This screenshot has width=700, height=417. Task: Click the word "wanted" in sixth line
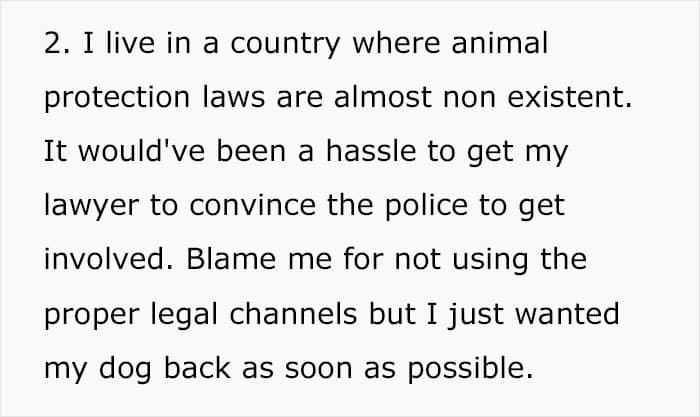point(567,314)
